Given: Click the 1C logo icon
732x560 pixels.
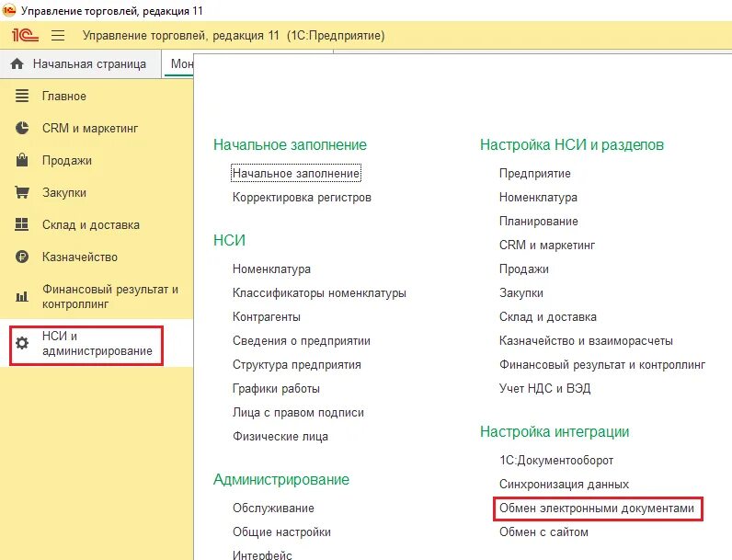Looking at the screenshot, I should (x=25, y=36).
